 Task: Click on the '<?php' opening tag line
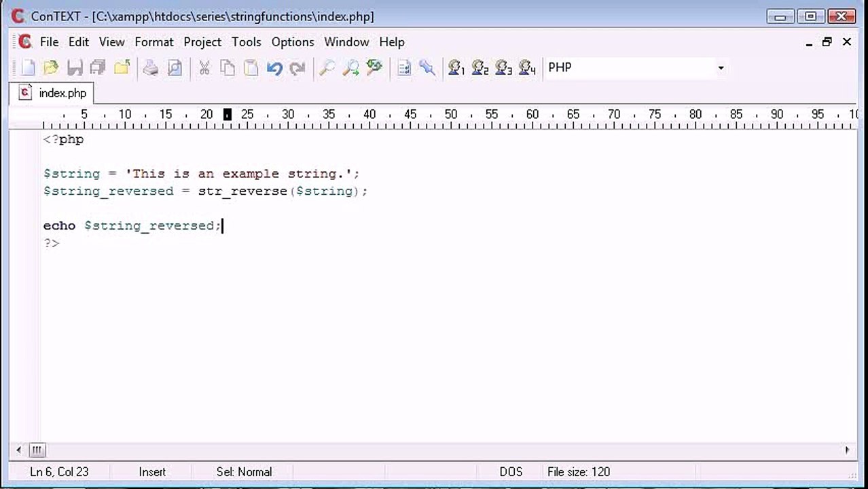(63, 139)
